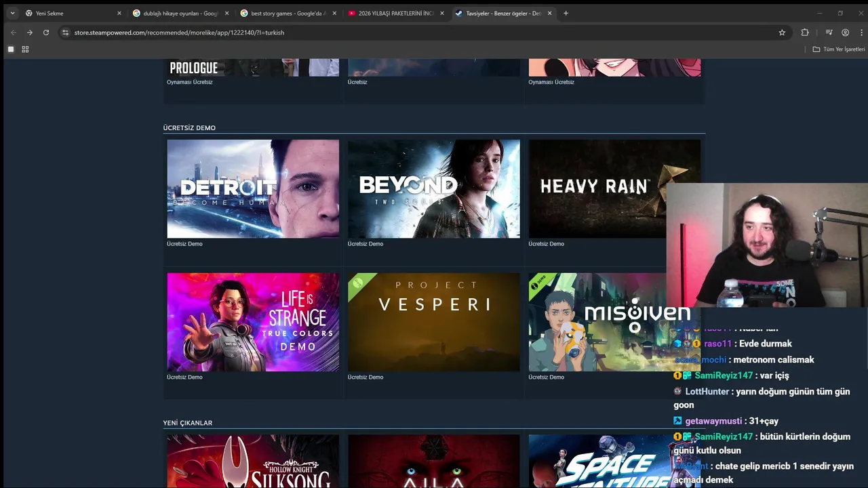Viewport: 868px width, 488px height.
Task: Click the store.steampowered.com address bar
Action: coord(424,33)
